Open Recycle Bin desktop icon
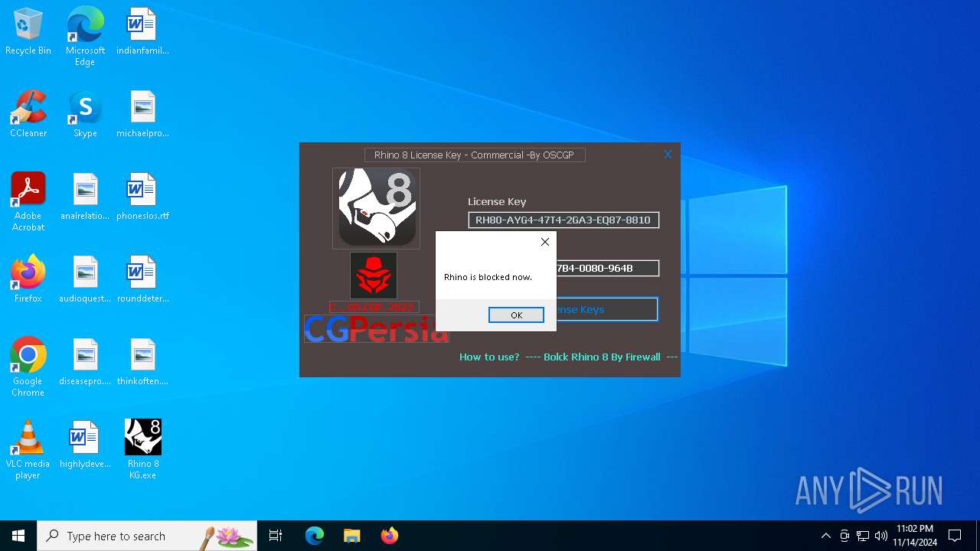This screenshot has height=551, width=980. point(28,32)
